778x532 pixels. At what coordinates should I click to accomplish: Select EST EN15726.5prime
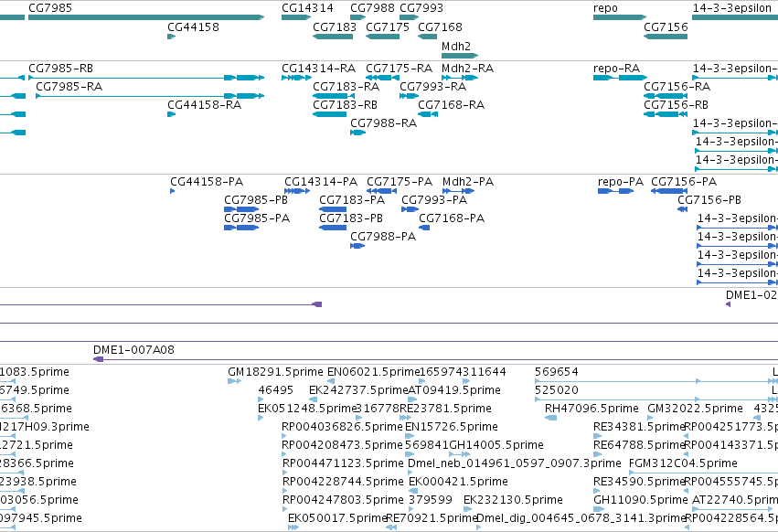409,436
